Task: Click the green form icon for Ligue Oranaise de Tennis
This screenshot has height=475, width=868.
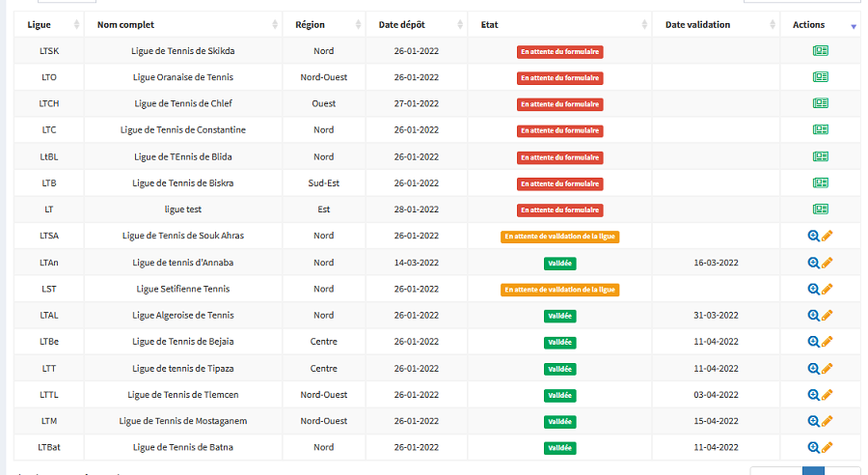Action: (820, 77)
